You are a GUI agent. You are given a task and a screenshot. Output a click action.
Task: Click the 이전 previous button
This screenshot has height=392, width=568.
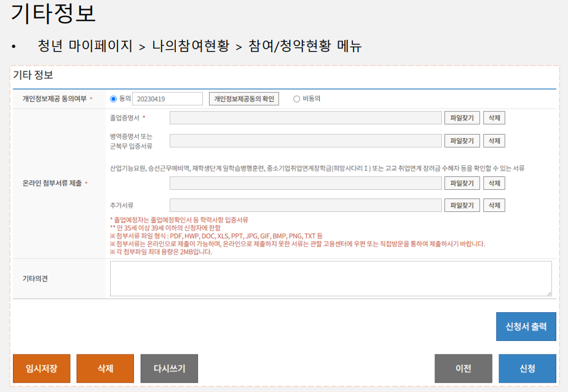463,368
